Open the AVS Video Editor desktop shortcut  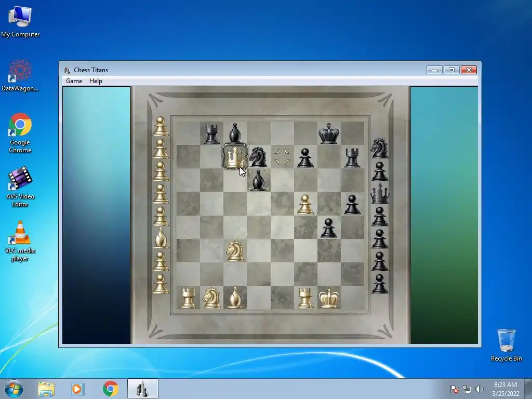(20, 187)
